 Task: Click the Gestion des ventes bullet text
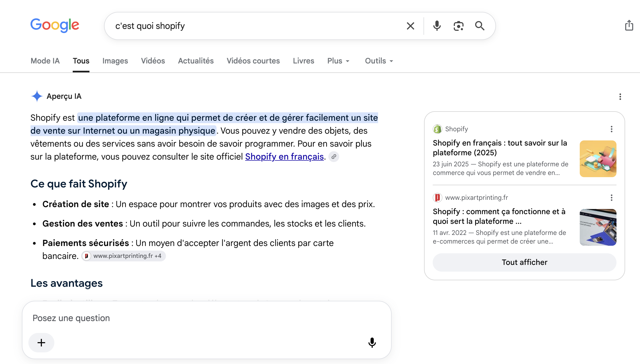point(204,224)
